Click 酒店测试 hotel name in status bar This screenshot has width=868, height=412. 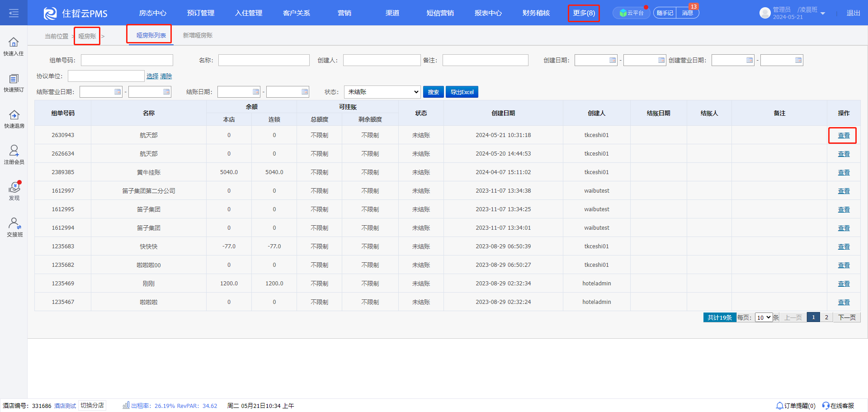(65, 406)
